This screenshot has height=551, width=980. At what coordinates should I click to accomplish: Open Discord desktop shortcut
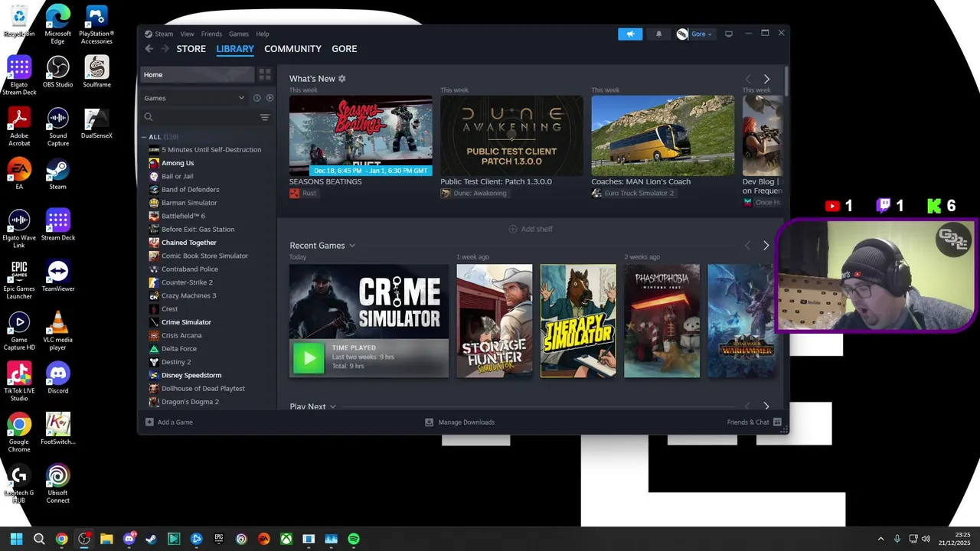click(57, 378)
